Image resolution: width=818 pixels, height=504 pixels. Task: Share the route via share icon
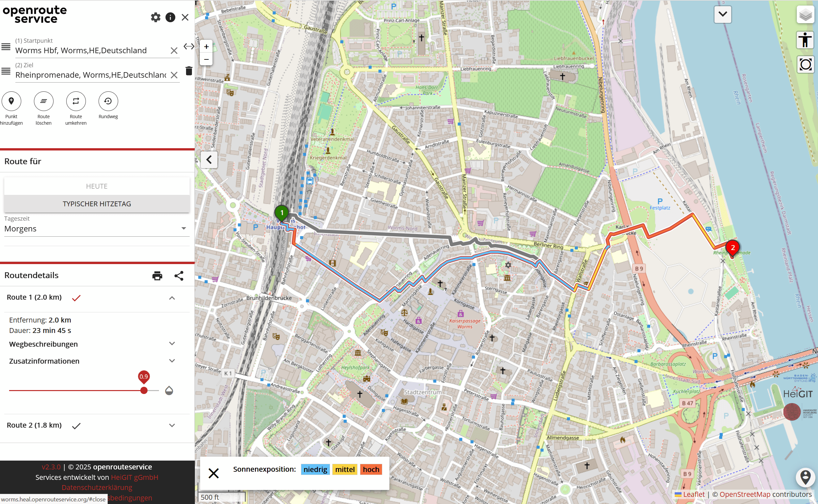point(179,276)
